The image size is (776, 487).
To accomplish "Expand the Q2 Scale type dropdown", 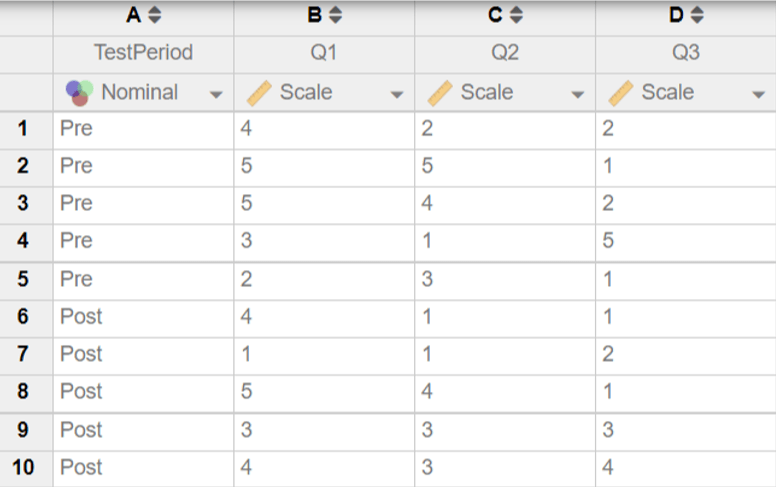I will [x=578, y=94].
